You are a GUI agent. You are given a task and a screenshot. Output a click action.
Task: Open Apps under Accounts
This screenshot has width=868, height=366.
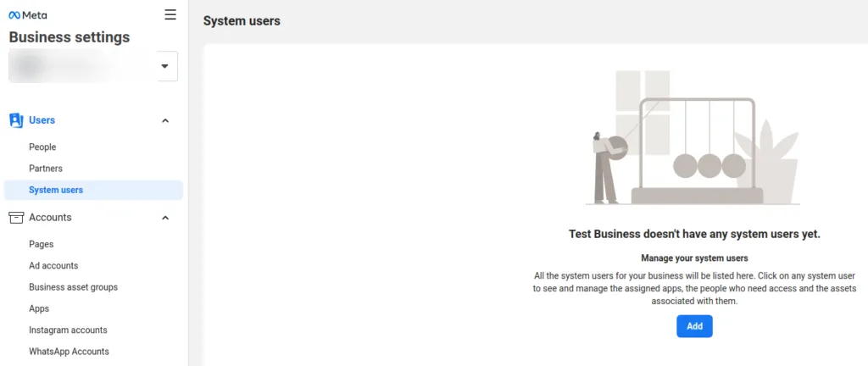pos(39,308)
